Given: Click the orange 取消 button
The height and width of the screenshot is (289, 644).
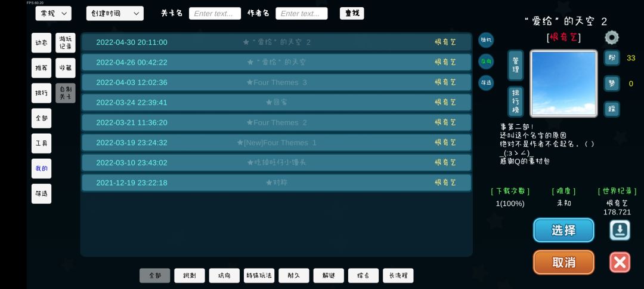Looking at the screenshot, I should click(563, 262).
